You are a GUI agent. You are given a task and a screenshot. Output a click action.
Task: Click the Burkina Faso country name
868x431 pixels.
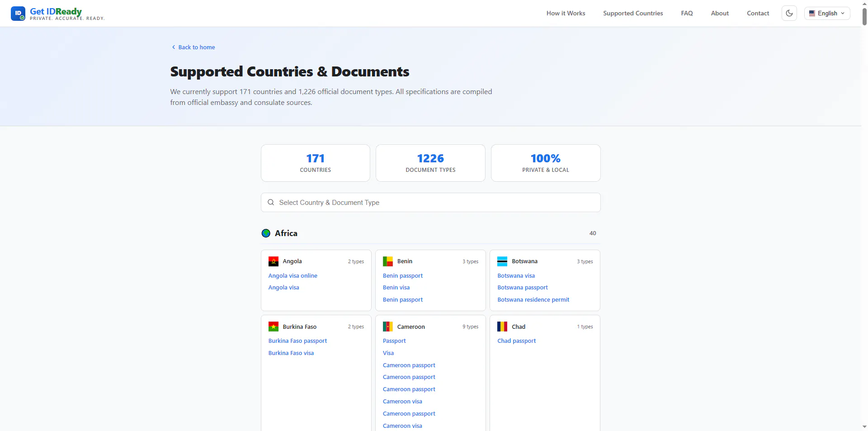pos(300,327)
